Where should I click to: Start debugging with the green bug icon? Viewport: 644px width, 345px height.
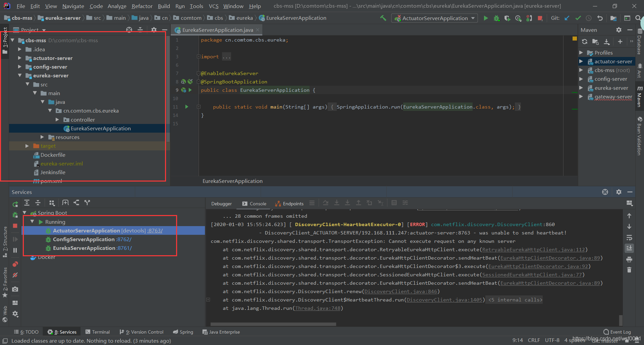pos(496,18)
